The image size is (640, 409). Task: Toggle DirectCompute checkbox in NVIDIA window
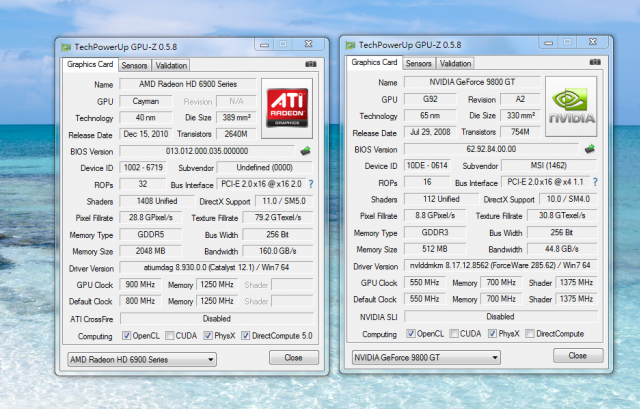click(529, 333)
